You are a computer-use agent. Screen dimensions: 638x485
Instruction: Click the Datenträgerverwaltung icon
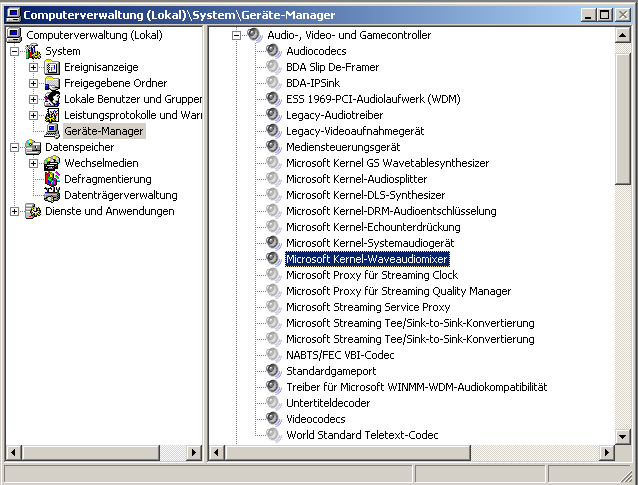(x=52, y=195)
